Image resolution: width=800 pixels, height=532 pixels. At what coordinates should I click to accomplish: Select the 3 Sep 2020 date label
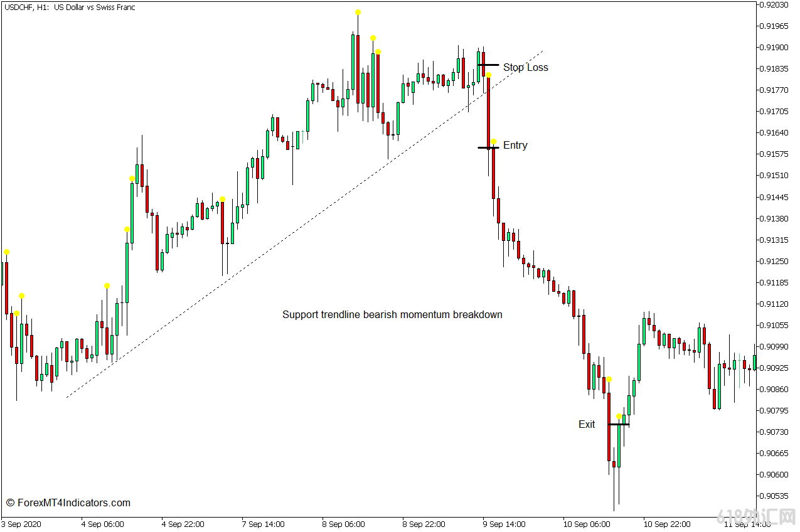pyautogui.click(x=21, y=524)
